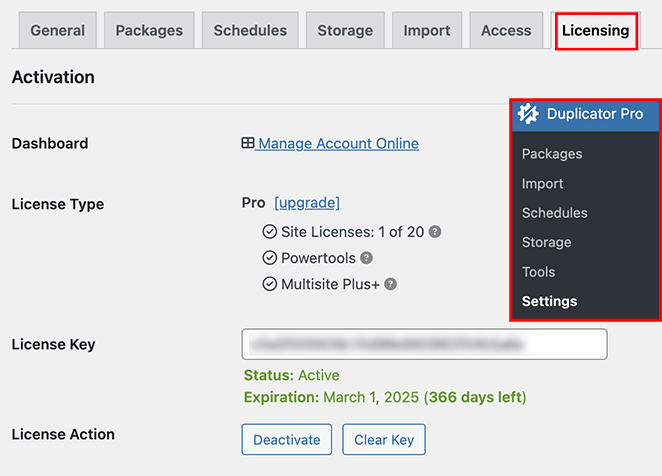Screen dimensions: 662x476
Task: Switch to the Access tab
Action: click(506, 31)
